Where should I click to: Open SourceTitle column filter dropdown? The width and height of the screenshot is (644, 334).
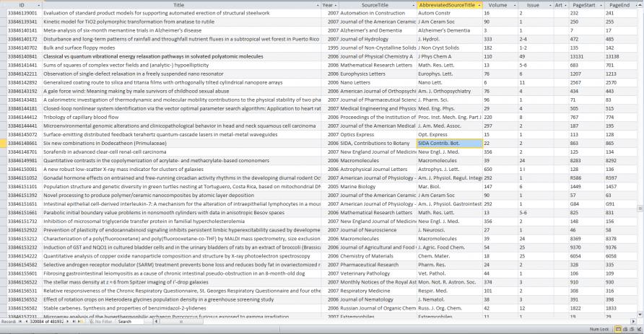click(413, 5)
